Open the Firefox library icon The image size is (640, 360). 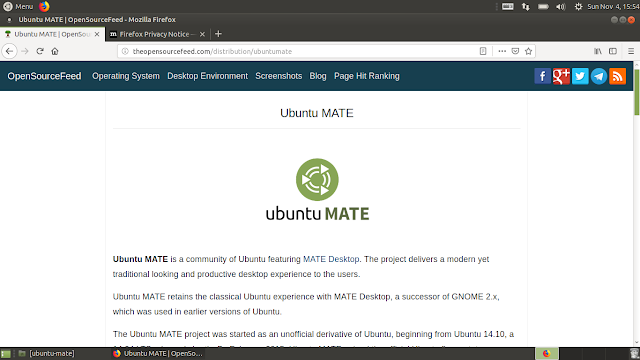(598, 51)
